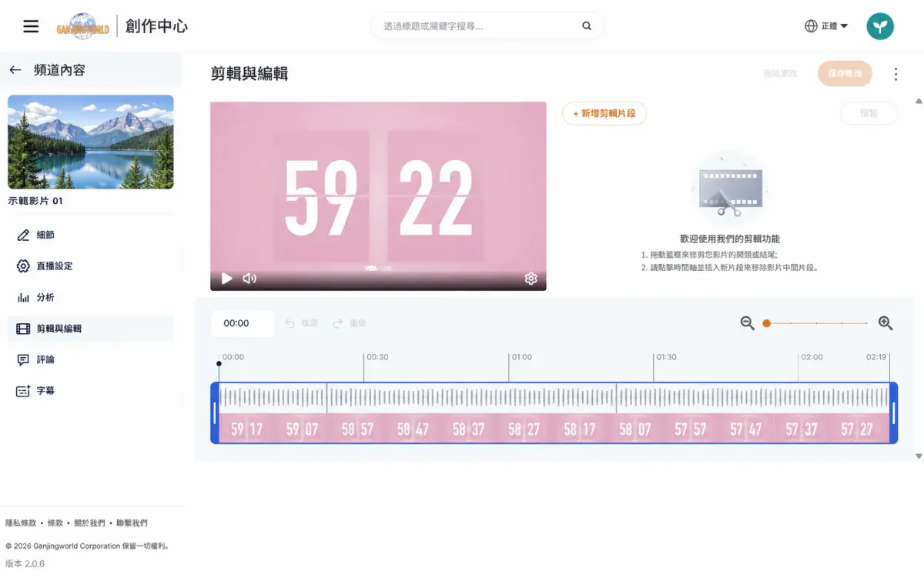Click the 59 07 timeline thumbnail frame
This screenshot has height=578, width=924.
[x=302, y=429]
